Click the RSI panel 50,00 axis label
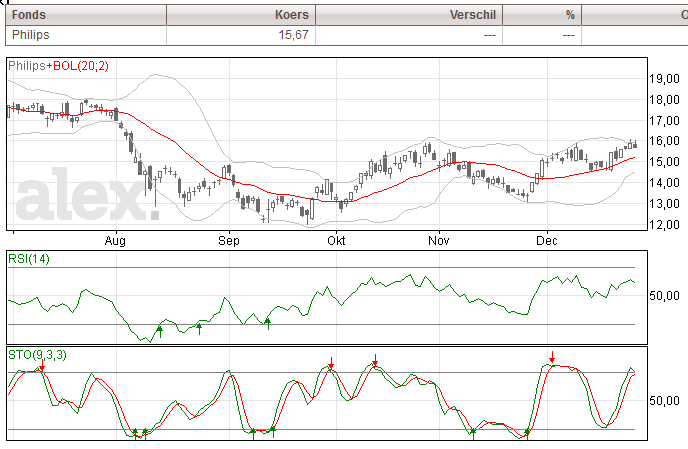 (664, 296)
